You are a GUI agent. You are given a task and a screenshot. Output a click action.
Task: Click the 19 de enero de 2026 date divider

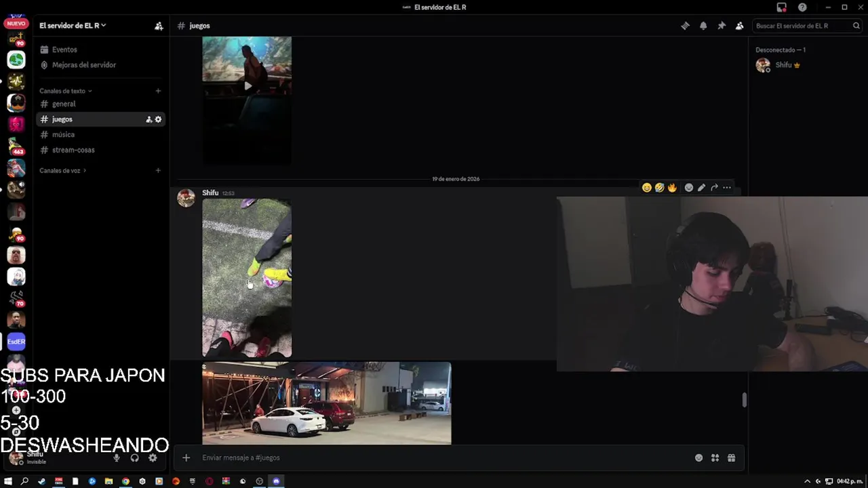pyautogui.click(x=456, y=179)
